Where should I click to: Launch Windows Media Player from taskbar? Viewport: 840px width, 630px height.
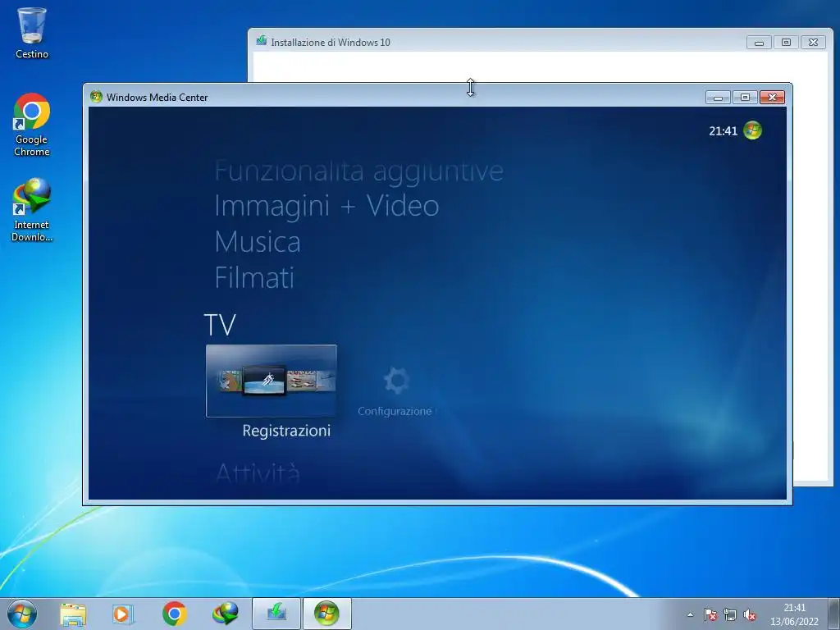123,614
